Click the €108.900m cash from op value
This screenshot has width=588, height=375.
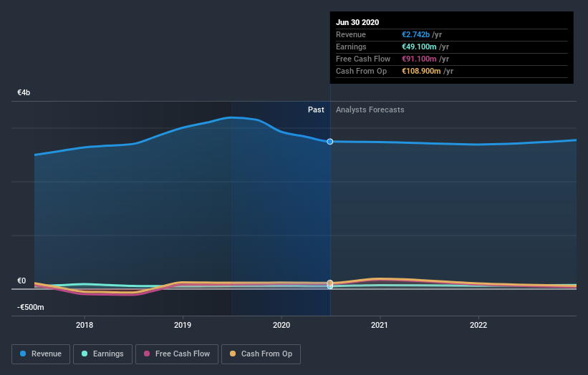coord(422,71)
